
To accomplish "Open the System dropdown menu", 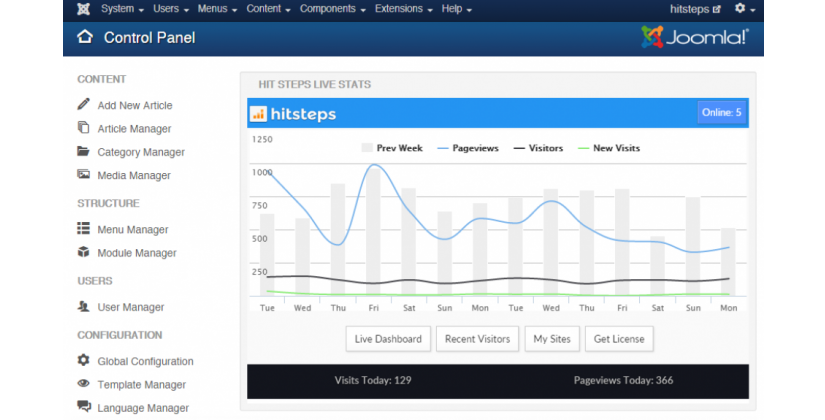I will [122, 9].
